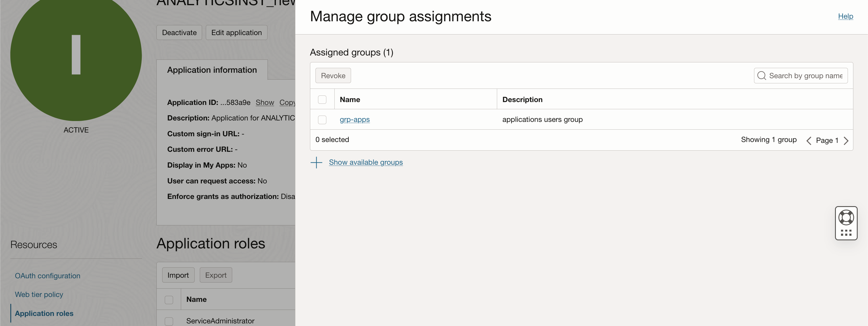Viewport: 868px width, 326px height.
Task: Click the Revoke button
Action: 333,75
